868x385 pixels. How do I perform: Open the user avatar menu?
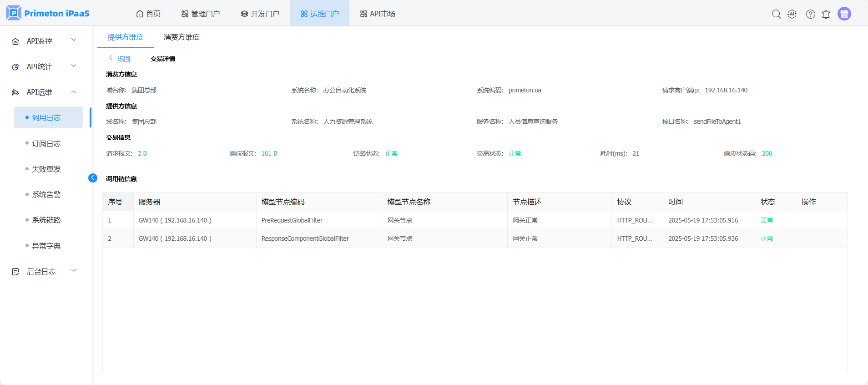click(844, 14)
